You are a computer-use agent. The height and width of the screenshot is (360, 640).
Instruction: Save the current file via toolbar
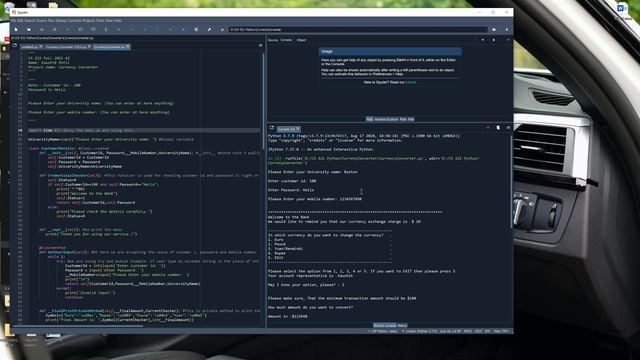click(42, 29)
